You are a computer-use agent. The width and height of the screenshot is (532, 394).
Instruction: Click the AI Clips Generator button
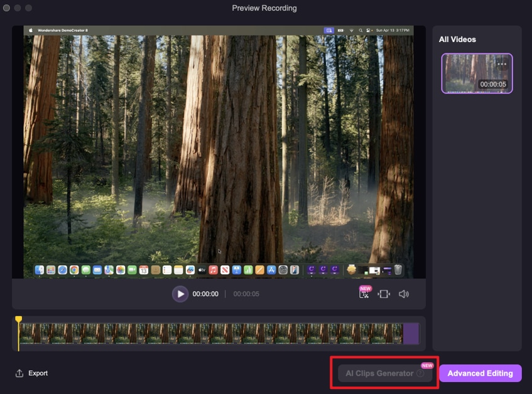click(x=385, y=373)
